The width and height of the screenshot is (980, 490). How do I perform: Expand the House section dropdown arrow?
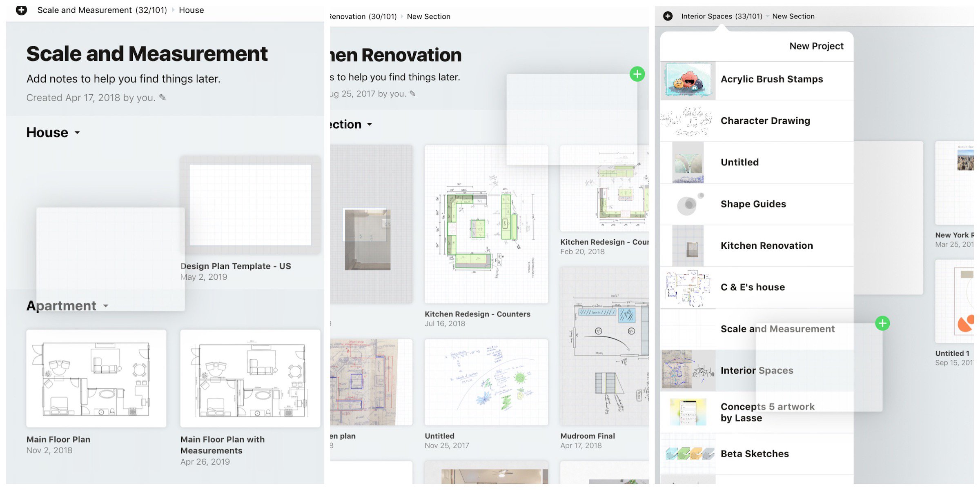click(77, 133)
